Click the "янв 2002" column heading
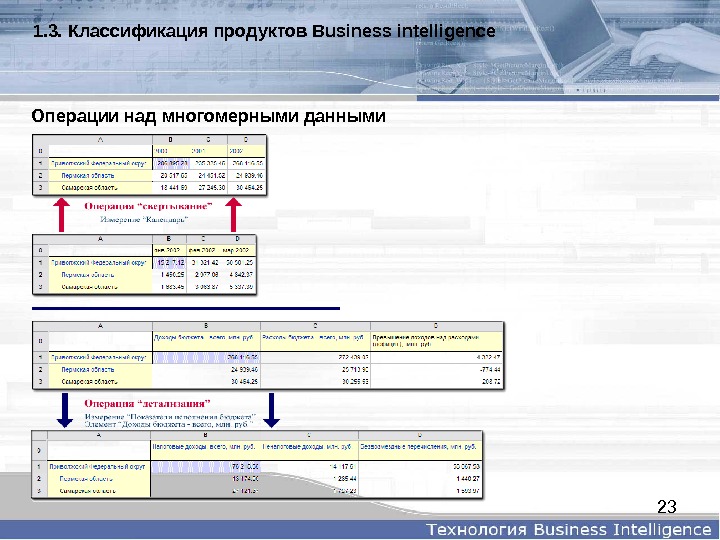This screenshot has height=540, width=720. tap(169, 250)
